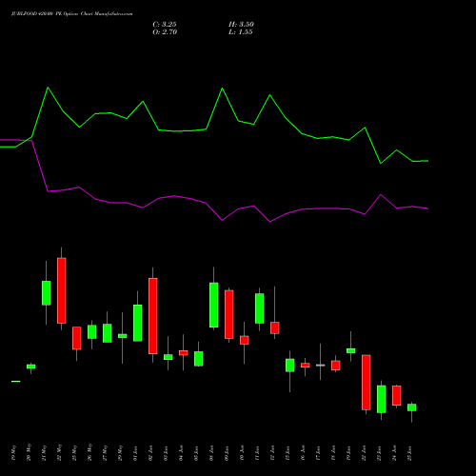Select the 01 Jun date label

coord(135,453)
